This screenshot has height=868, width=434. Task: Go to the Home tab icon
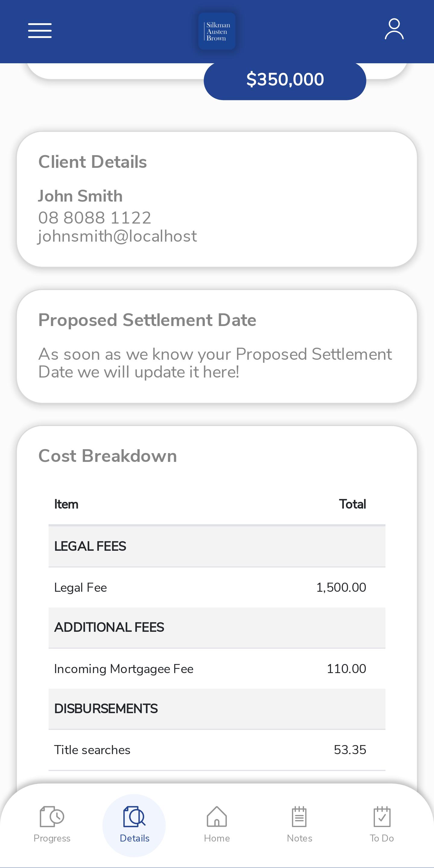(217, 816)
